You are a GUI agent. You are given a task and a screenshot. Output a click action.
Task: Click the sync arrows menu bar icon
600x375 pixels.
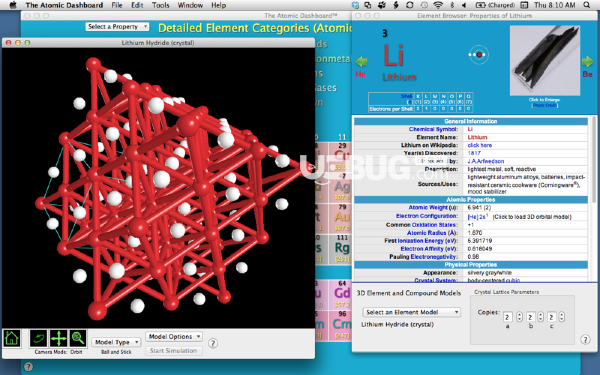click(410, 5)
